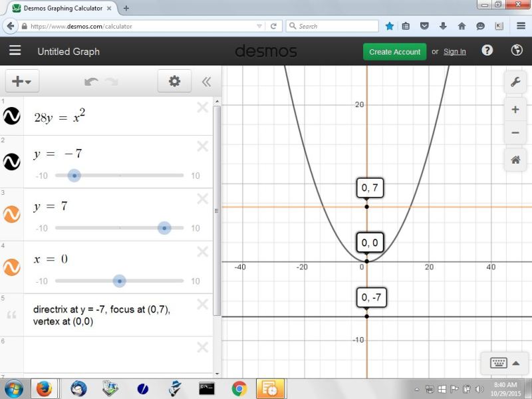Open the Desmos help question mark
The width and height of the screenshot is (532, 399).
(487, 51)
